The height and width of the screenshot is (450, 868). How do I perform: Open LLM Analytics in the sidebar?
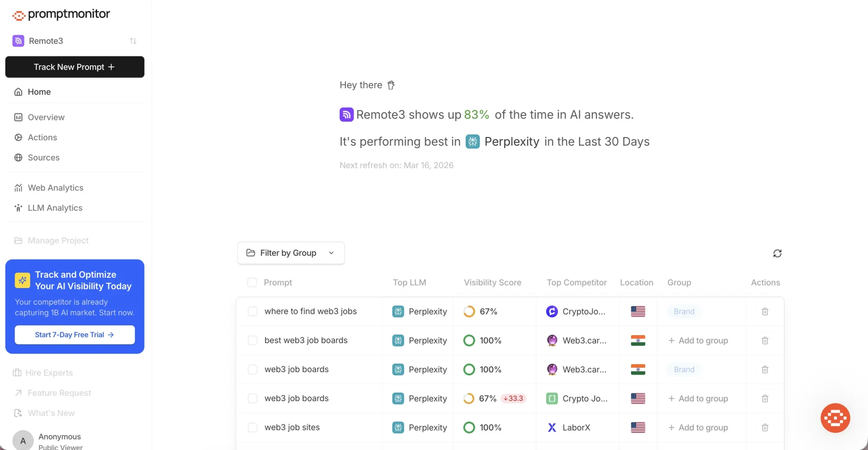pos(55,208)
